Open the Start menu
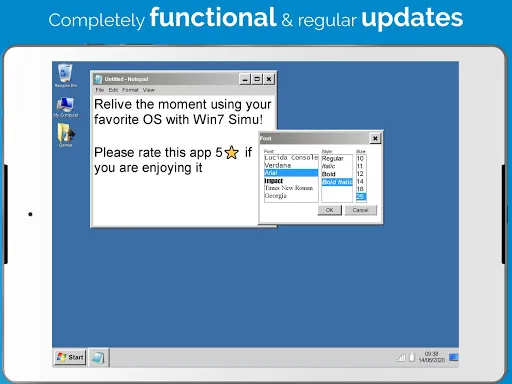512x384 pixels. (x=70, y=357)
